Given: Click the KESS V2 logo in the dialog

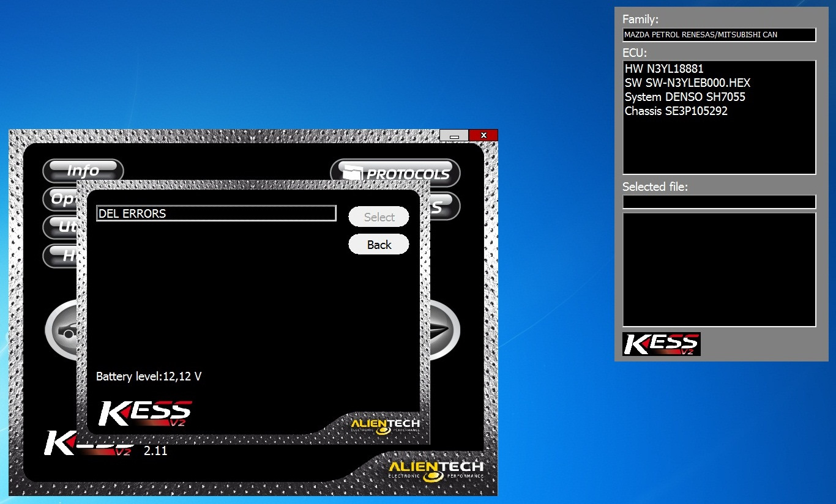Looking at the screenshot, I should 145,413.
